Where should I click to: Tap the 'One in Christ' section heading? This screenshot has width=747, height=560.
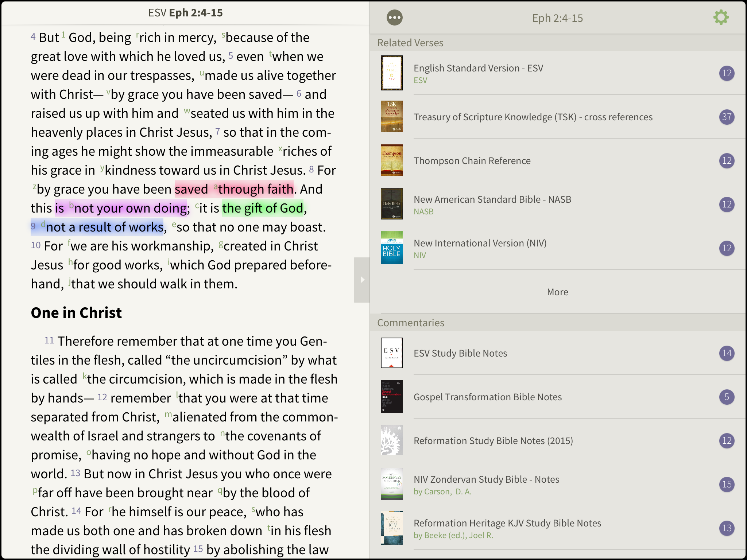click(x=76, y=313)
